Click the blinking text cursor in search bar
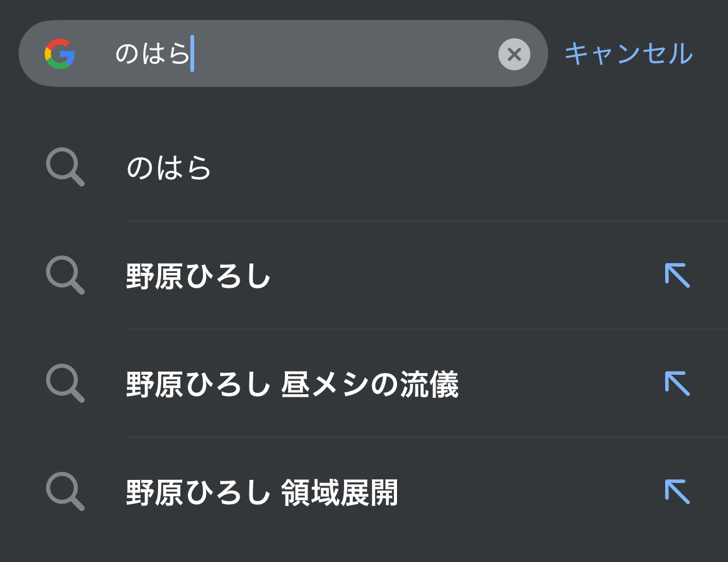This screenshot has height=562, width=728. pyautogui.click(x=192, y=53)
